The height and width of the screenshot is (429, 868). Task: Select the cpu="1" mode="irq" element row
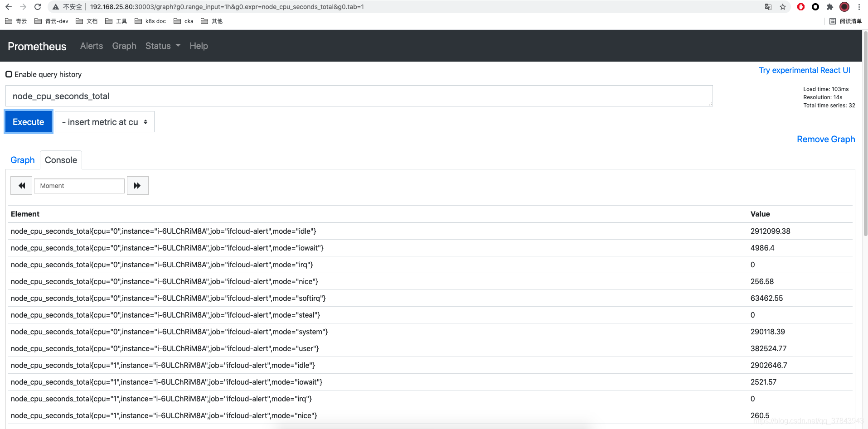click(430, 399)
